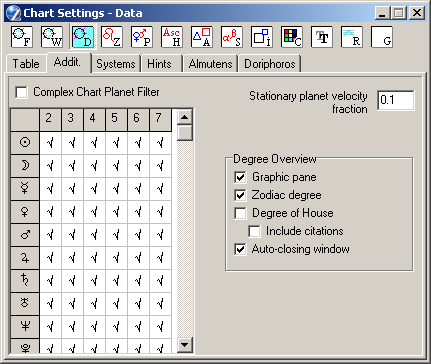Select column header 2 in planet table
The image size is (431, 364).
click(x=50, y=119)
